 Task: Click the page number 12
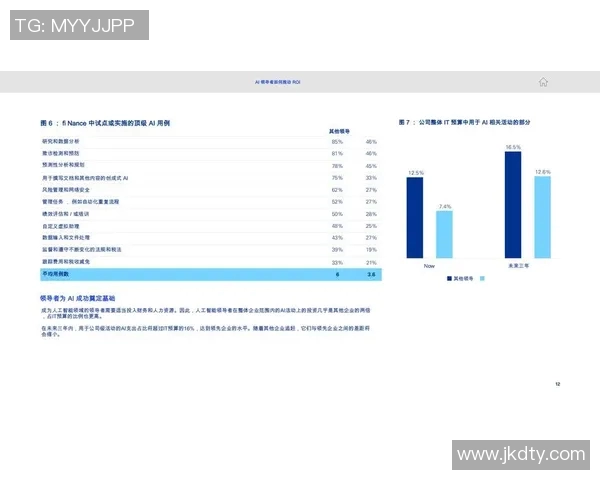[x=557, y=384]
